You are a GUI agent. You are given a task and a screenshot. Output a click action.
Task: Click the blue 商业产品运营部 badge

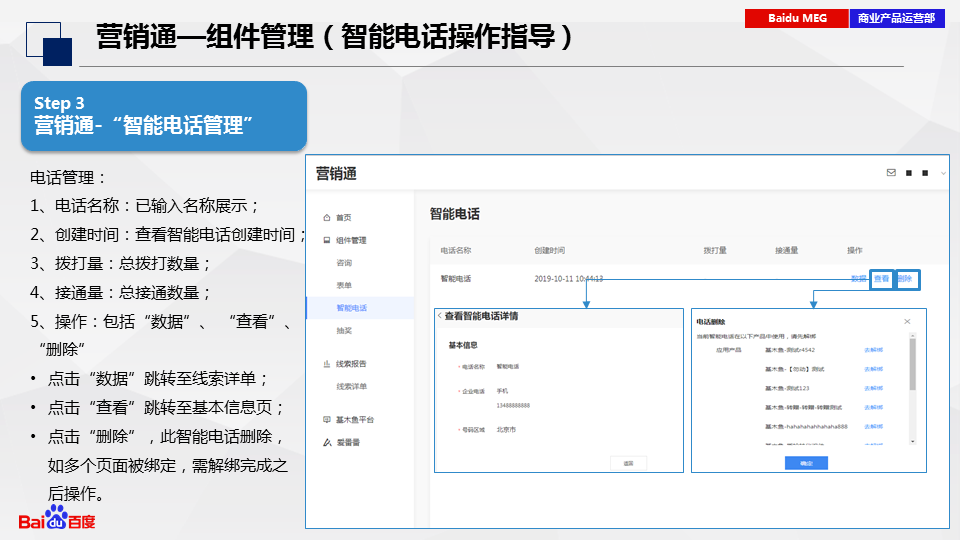897,18
